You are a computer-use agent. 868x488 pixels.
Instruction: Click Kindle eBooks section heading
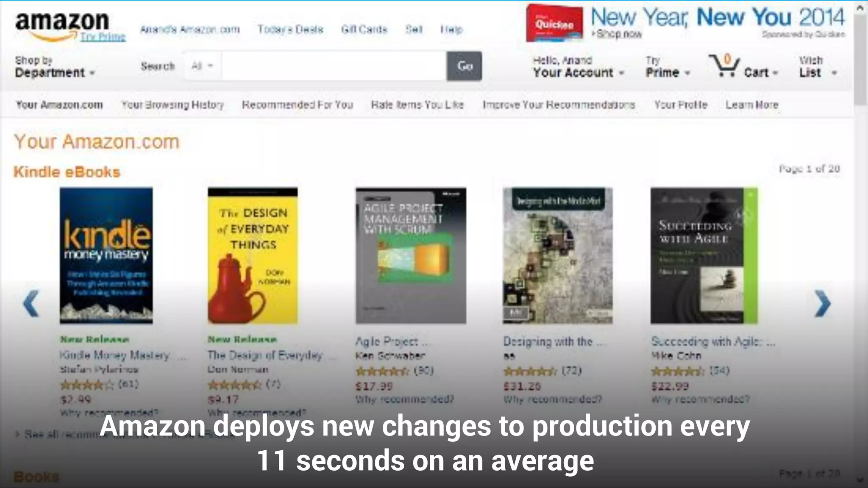[x=67, y=172]
